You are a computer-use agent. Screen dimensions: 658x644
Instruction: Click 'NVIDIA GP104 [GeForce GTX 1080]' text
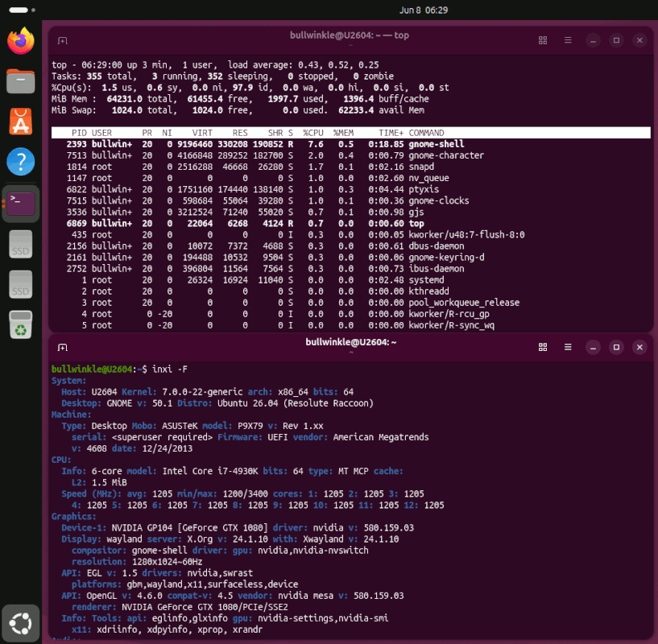pos(190,528)
